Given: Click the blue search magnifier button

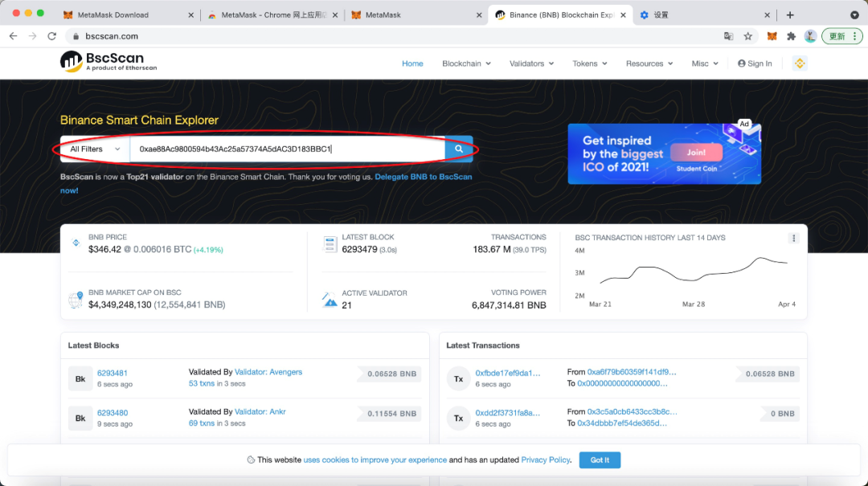Looking at the screenshot, I should (459, 149).
